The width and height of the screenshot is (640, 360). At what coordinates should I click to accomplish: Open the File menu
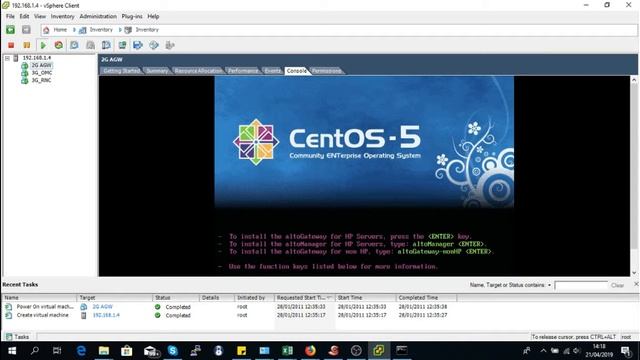(x=10, y=16)
